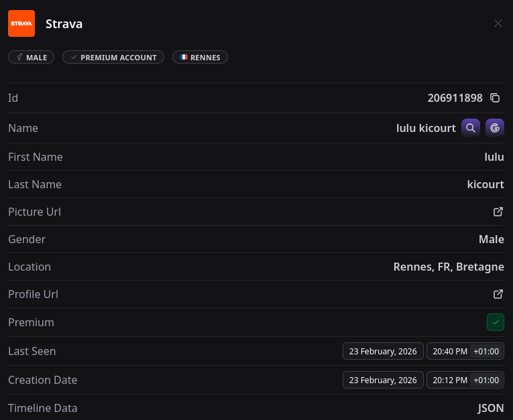This screenshot has width=513, height=420.
Task: Click the Last Name value kicourt
Action: click(x=486, y=184)
